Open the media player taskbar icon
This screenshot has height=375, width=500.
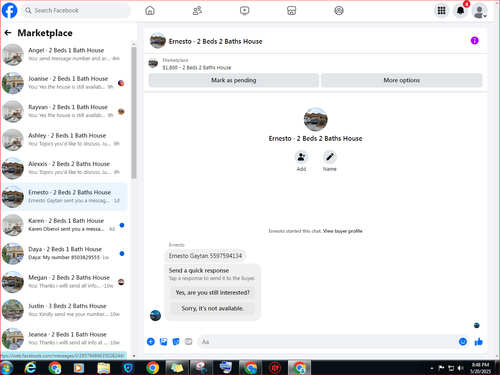[x=79, y=368]
